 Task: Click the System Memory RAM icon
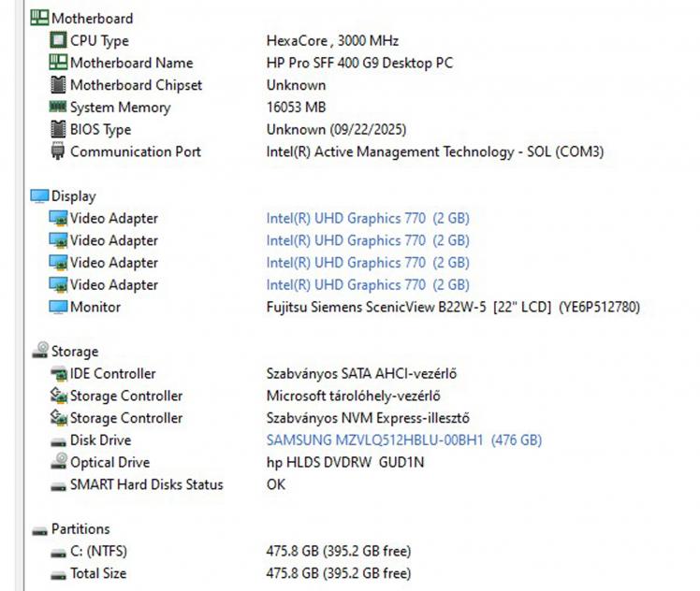click(58, 108)
